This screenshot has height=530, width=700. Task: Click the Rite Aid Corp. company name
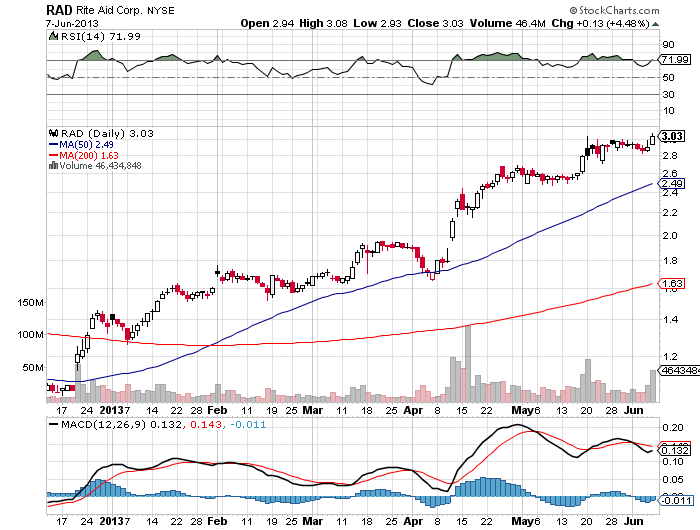(109, 10)
